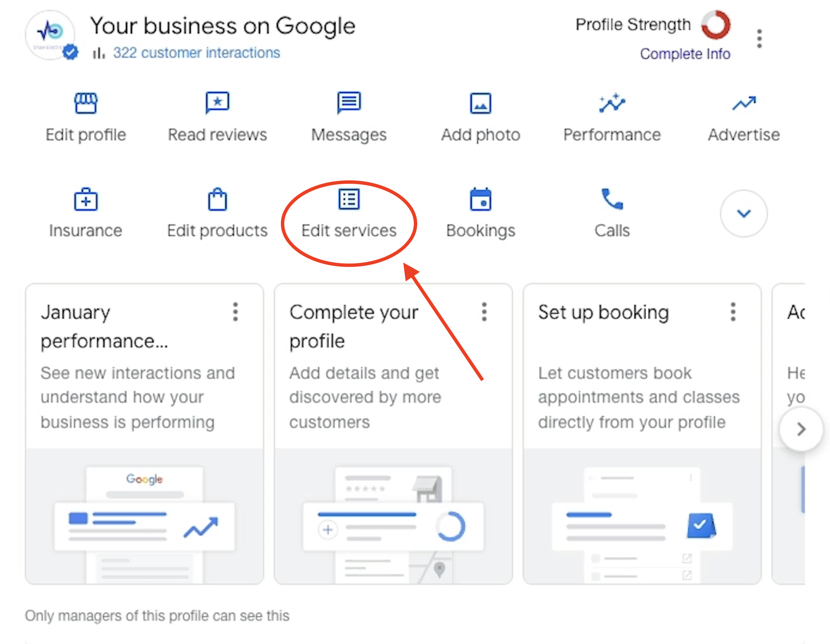
Task: Open Read reviews star icon
Action: pyautogui.click(x=217, y=103)
